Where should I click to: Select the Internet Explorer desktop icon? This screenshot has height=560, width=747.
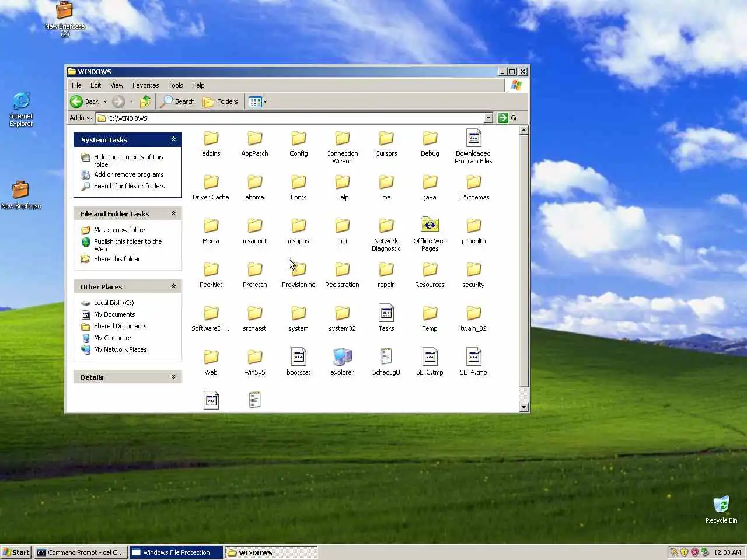(21, 109)
